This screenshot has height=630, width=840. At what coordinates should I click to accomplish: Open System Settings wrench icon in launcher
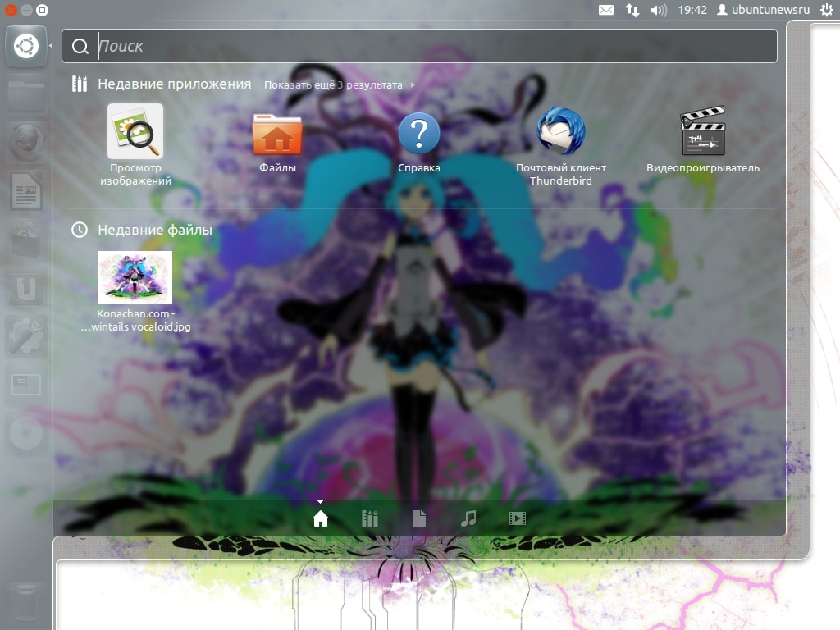[25, 336]
